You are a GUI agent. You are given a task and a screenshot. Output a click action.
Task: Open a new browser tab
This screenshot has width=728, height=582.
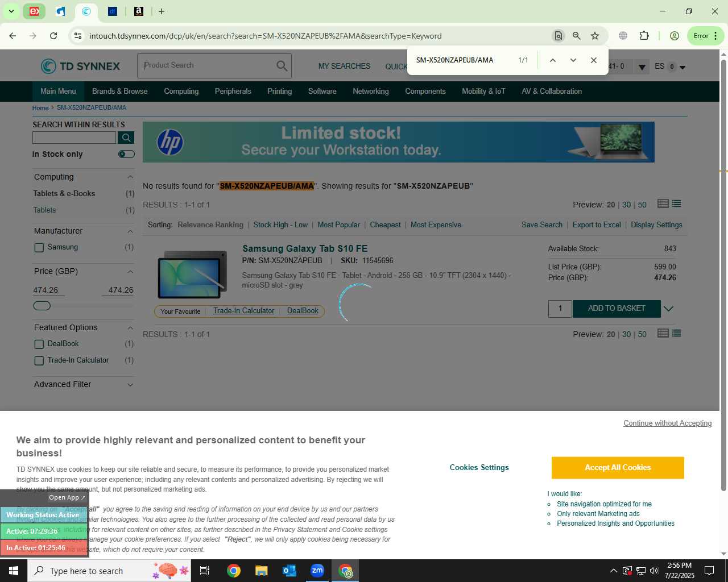162,11
